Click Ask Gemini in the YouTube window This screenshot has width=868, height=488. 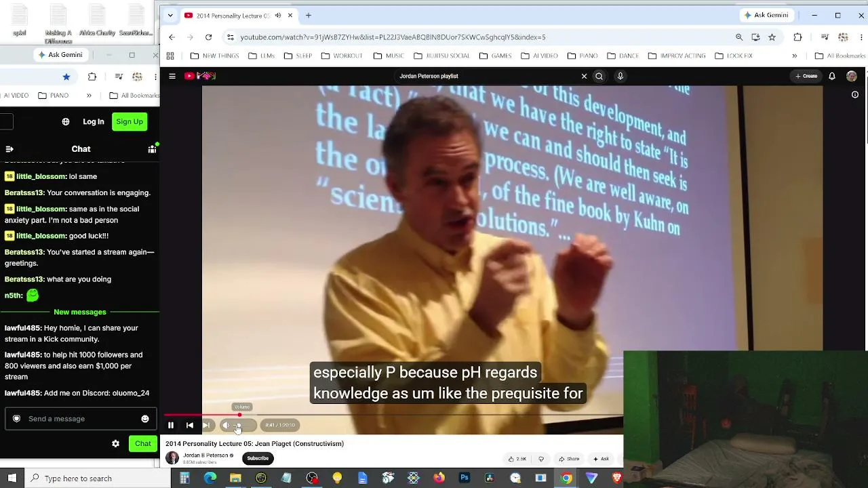(766, 16)
